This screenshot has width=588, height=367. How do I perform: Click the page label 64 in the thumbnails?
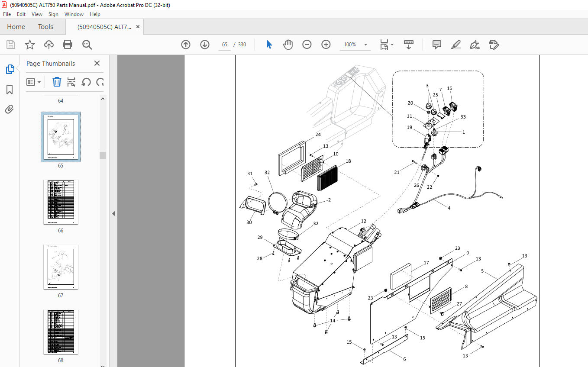(61, 101)
